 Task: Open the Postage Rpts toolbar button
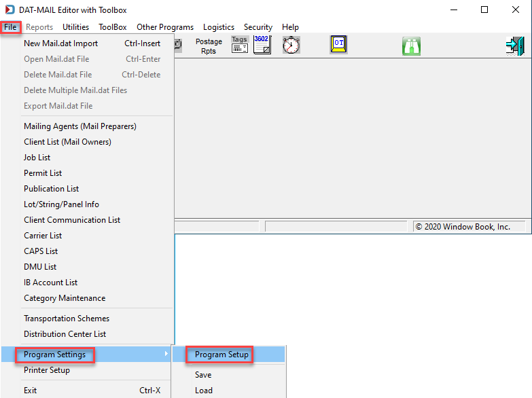coord(209,46)
